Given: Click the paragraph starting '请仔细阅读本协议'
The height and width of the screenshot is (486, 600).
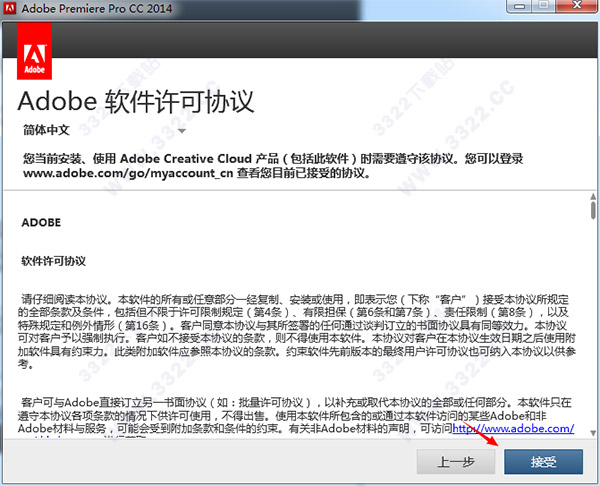Looking at the screenshot, I should [297, 331].
